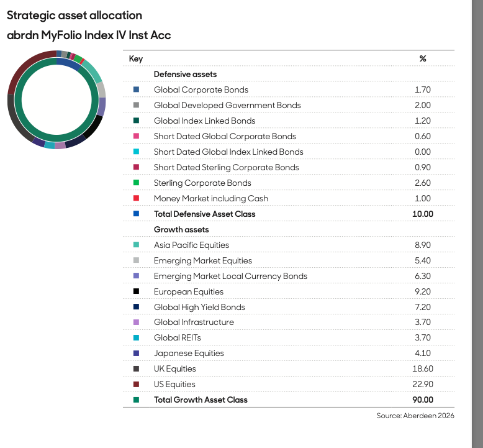Select the Global High Yield Bonds row label
The width and height of the screenshot is (483, 448).
point(199,307)
